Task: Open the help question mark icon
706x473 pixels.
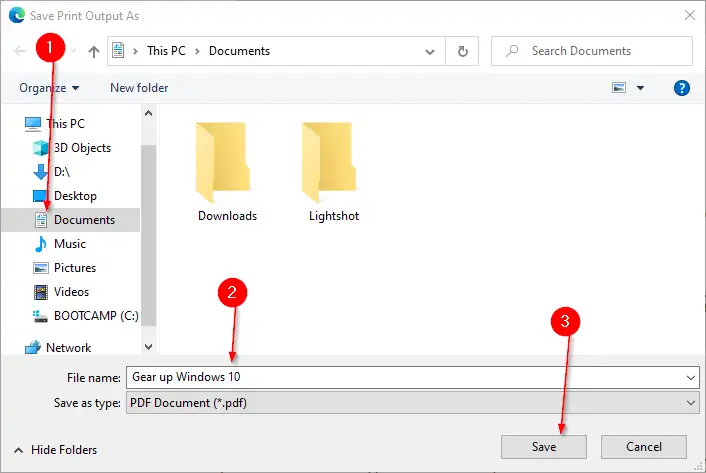Action: point(682,88)
